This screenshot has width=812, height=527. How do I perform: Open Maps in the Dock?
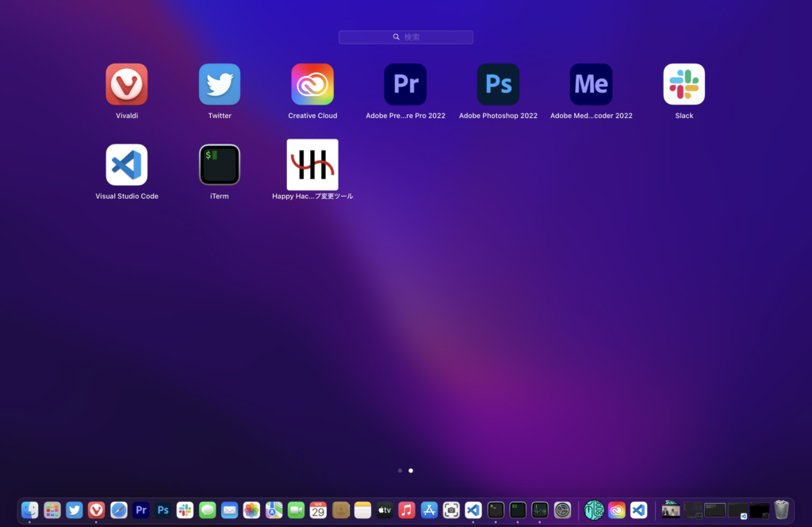pyautogui.click(x=274, y=510)
